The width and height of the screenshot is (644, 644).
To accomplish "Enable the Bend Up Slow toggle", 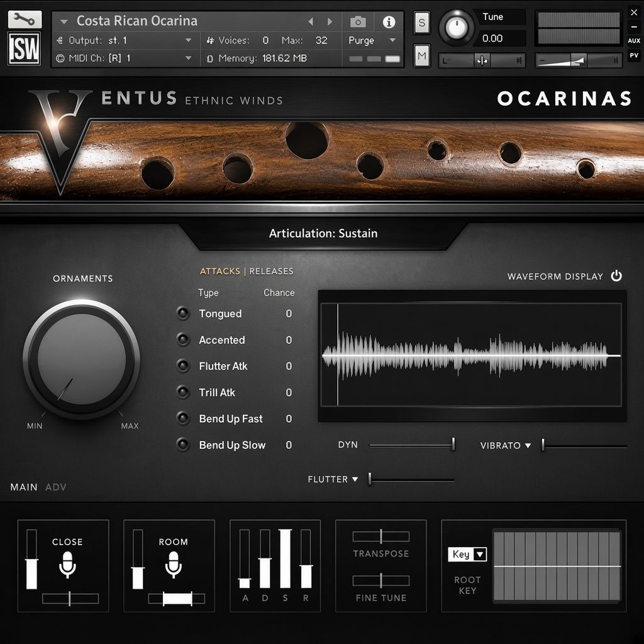I will [x=183, y=445].
